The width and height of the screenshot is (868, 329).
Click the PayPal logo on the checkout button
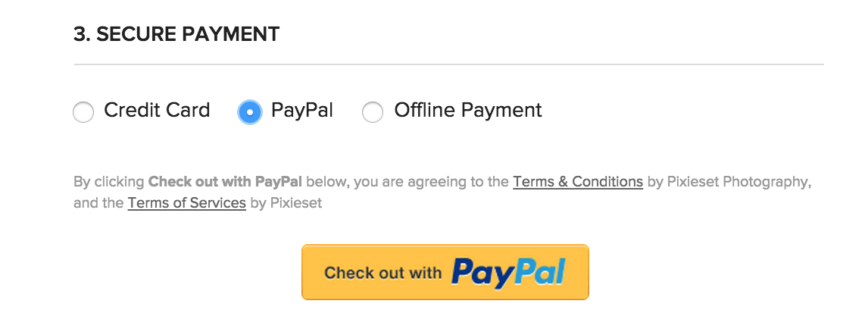coord(507,273)
